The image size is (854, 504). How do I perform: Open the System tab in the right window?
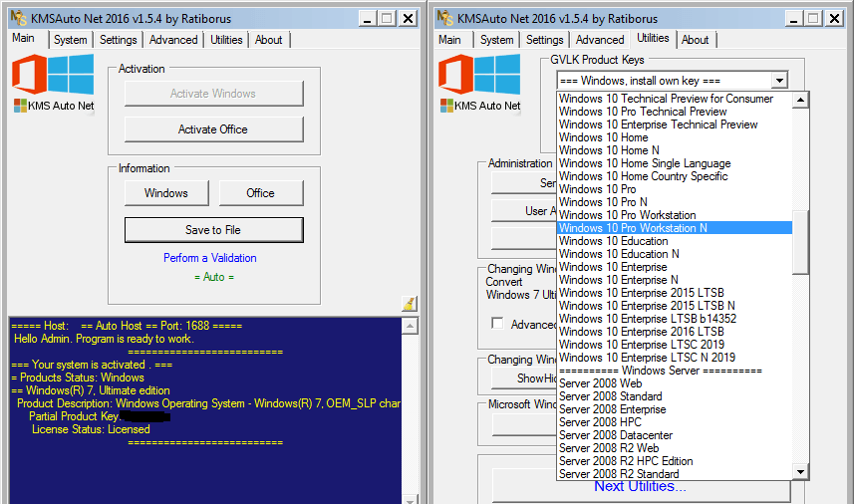pyautogui.click(x=496, y=40)
